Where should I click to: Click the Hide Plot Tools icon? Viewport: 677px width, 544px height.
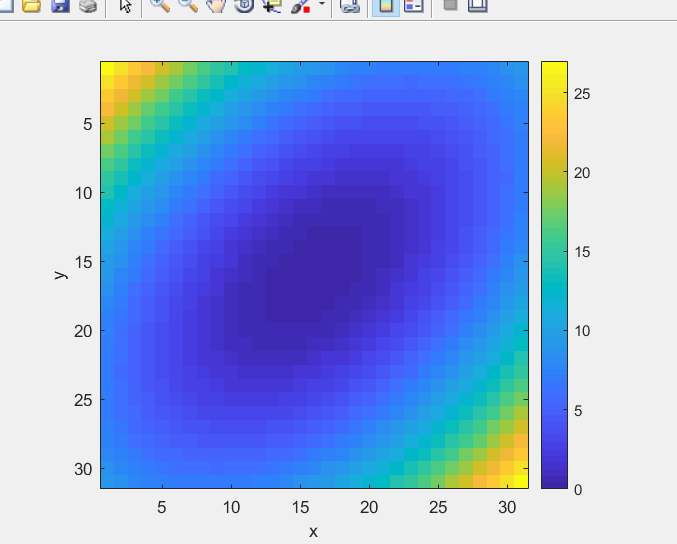450,4
